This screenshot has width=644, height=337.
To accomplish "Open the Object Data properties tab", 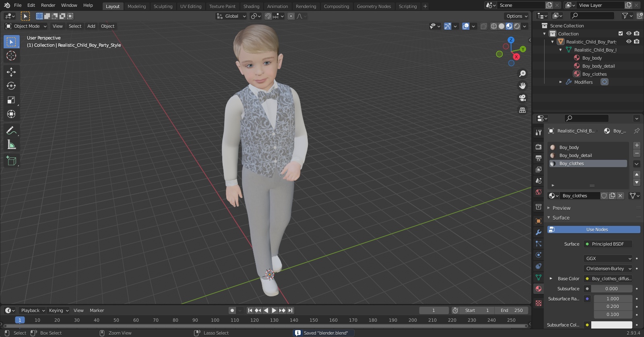I will pos(539,277).
